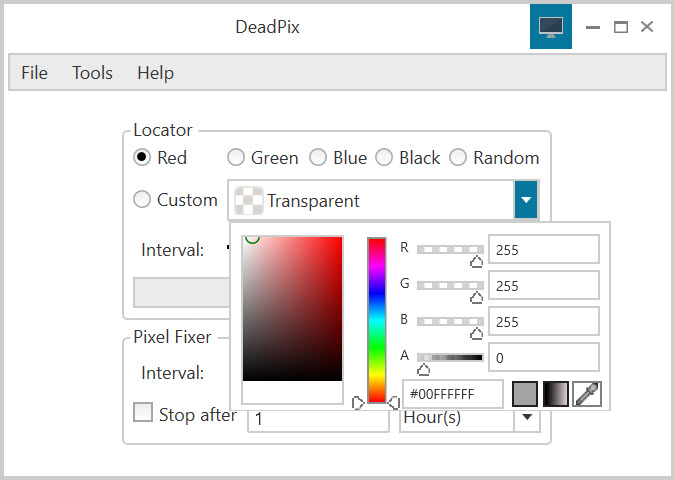Edit the G value field showing 255
The image size is (674, 480).
[544, 285]
